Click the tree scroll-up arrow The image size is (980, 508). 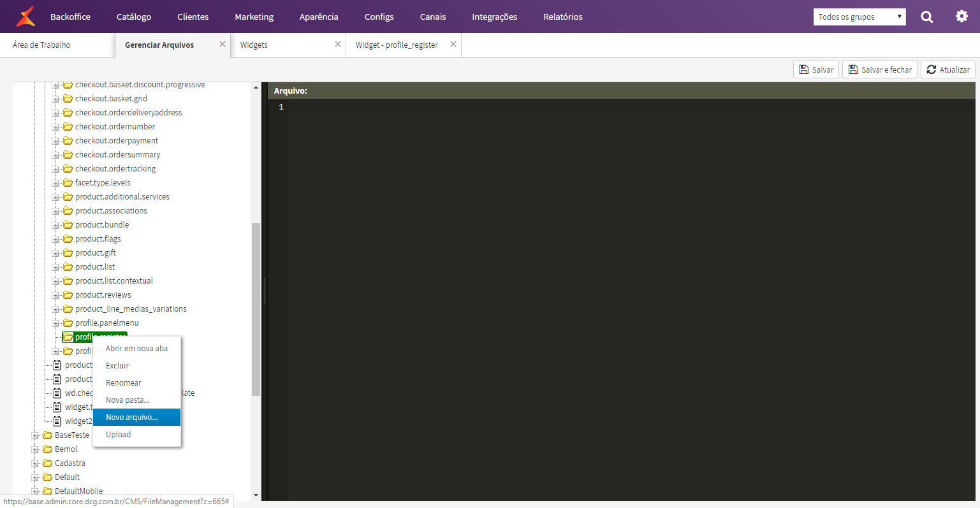pyautogui.click(x=256, y=87)
